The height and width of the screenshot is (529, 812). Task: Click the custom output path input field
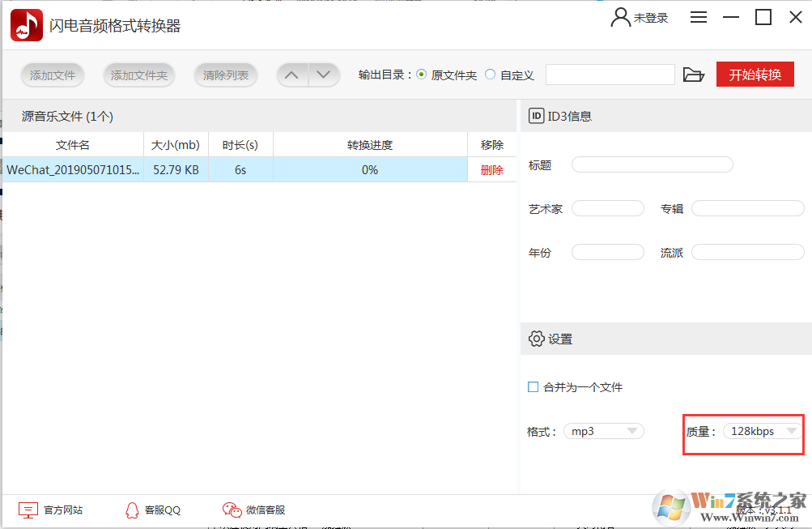point(610,74)
